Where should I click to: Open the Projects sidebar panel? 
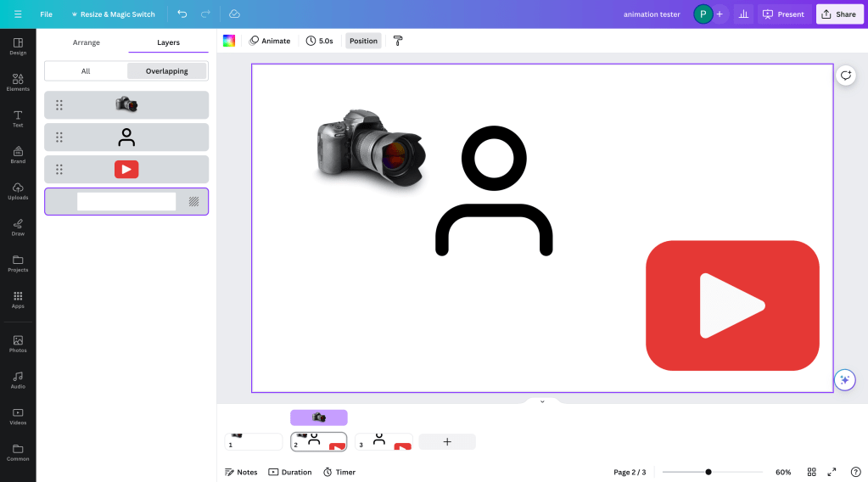tap(18, 263)
